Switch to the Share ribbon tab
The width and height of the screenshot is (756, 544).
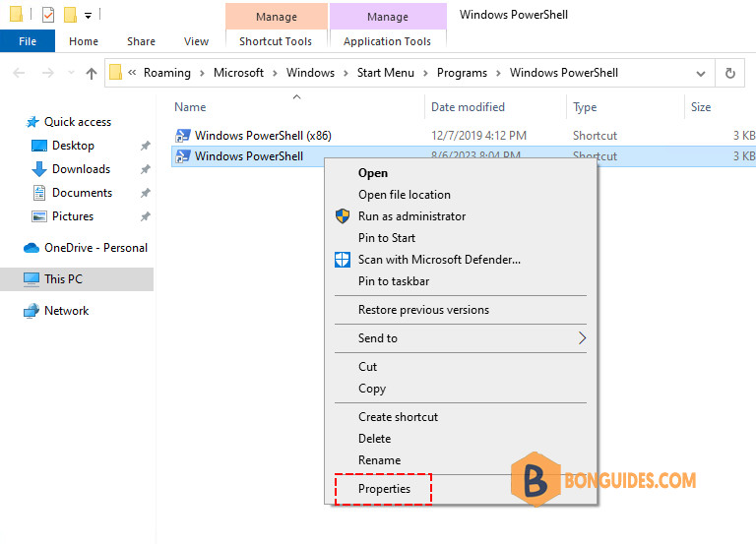pyautogui.click(x=142, y=41)
